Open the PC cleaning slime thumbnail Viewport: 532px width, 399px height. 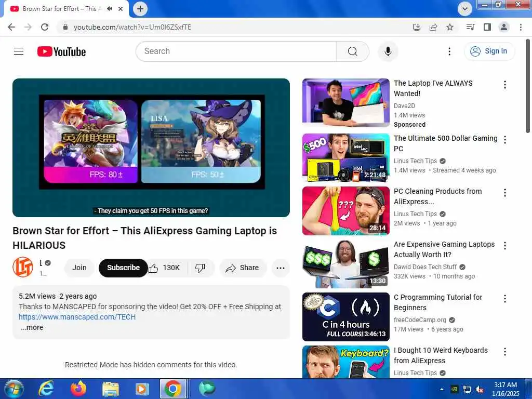[x=345, y=211]
